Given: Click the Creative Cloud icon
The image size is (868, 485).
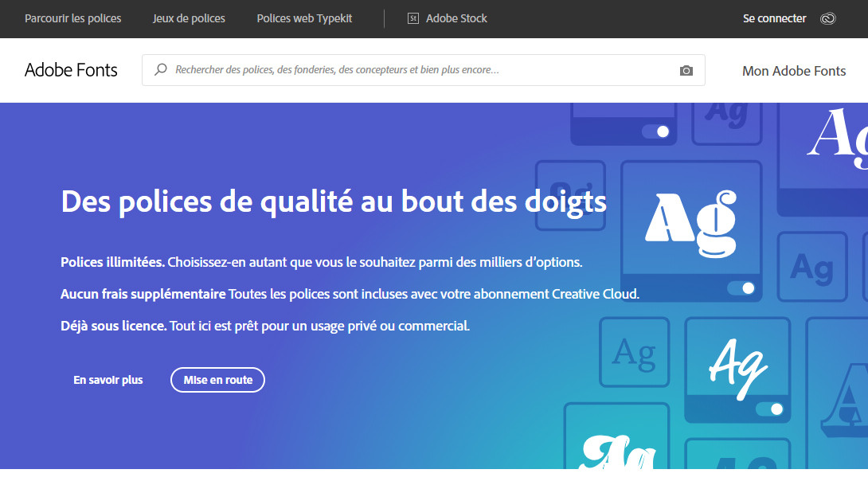Looking at the screenshot, I should (x=827, y=18).
